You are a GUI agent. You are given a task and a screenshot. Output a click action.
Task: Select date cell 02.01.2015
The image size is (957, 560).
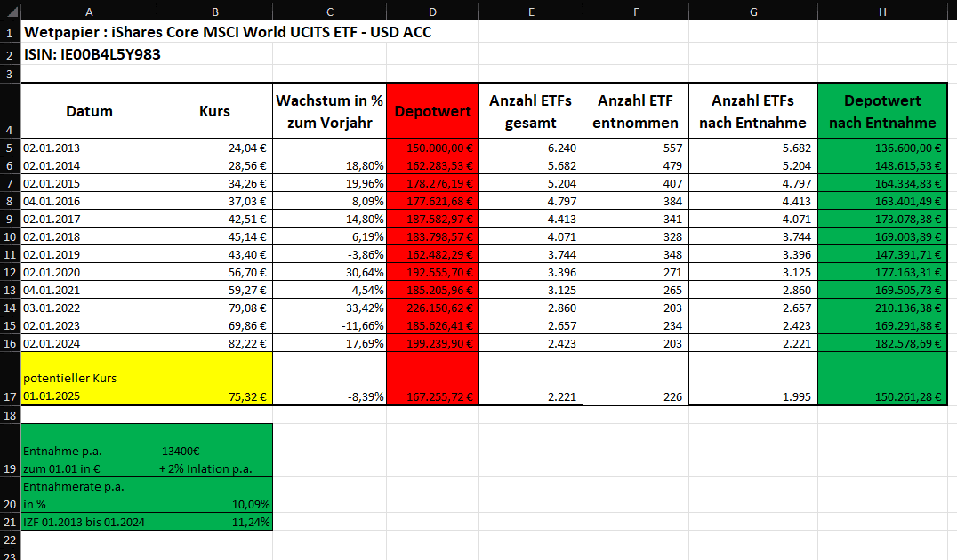89,183
